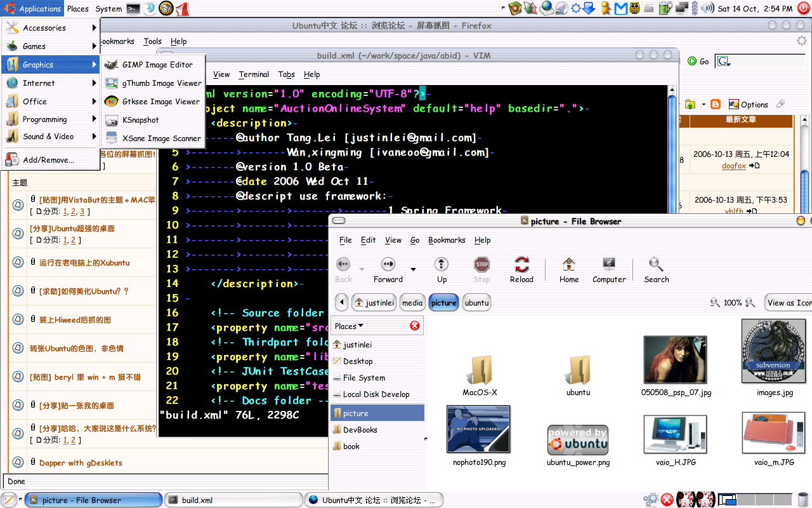812x508 pixels.
Task: Open Tools menu in Firefox window
Action: (152, 41)
